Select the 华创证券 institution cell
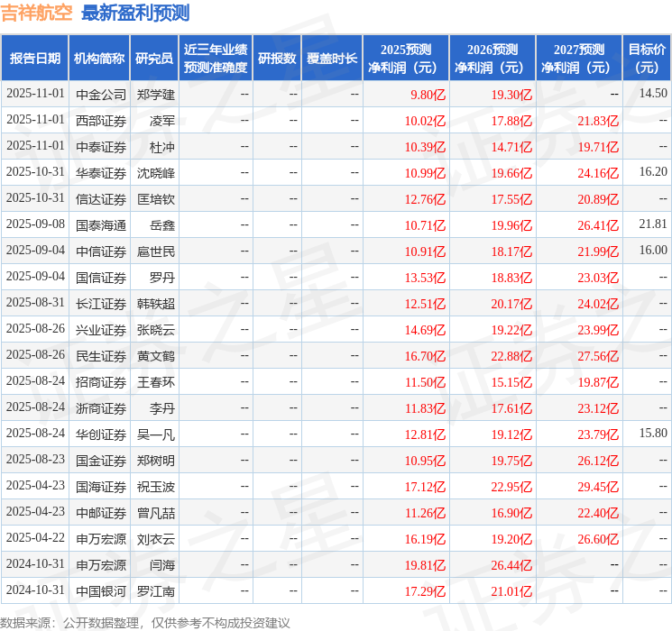Image resolution: width=672 pixels, height=631 pixels. 101,434
